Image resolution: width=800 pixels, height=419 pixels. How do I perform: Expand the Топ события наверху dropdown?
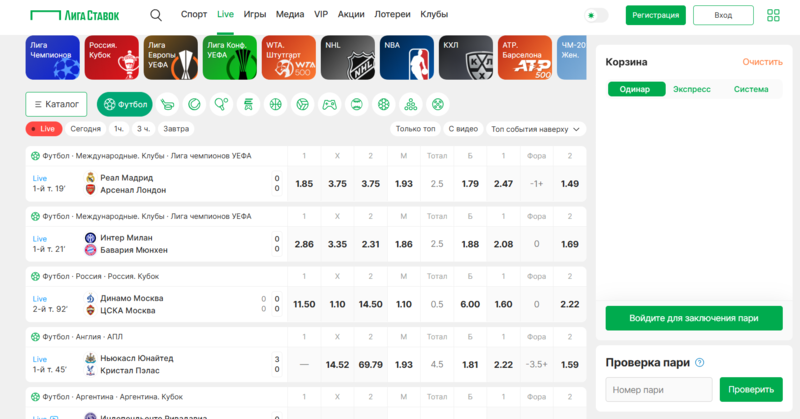535,129
